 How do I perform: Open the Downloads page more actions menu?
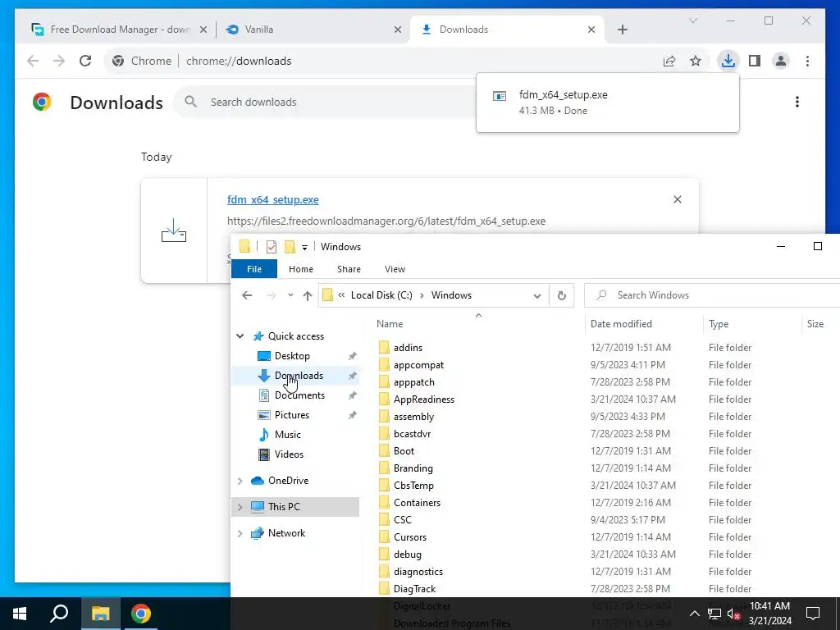coord(797,102)
